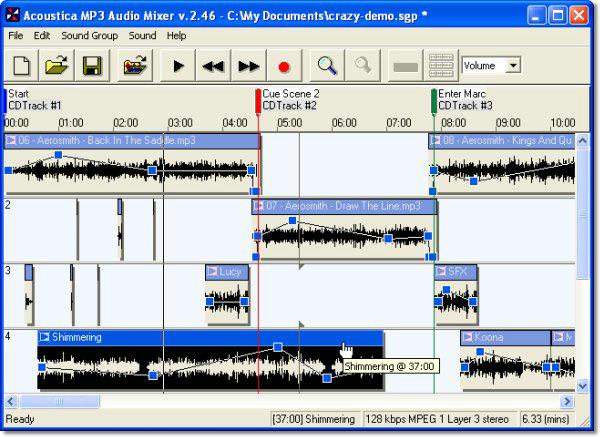This screenshot has height=437, width=600.
Task: Click the Acoustica app icon in title bar
Action: click(x=12, y=15)
